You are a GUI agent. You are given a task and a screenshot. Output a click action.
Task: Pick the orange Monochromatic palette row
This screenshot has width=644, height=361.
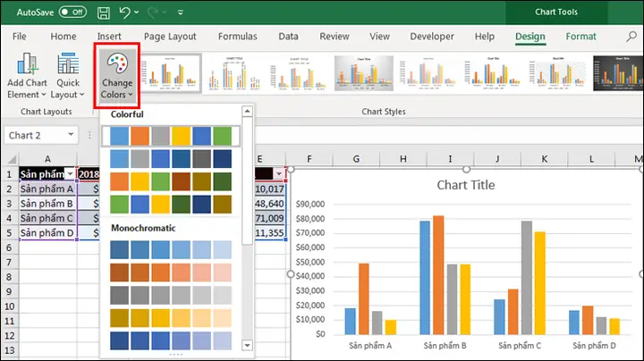(x=171, y=273)
